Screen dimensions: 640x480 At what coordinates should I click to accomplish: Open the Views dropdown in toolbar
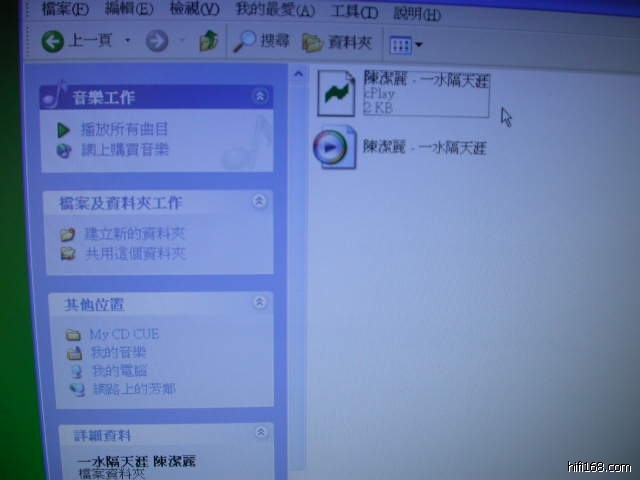click(405, 45)
